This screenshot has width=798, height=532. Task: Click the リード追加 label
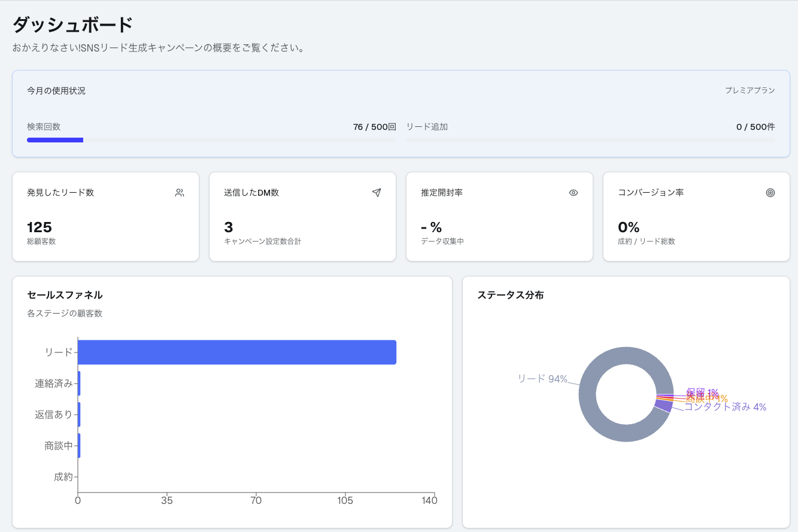coord(427,127)
